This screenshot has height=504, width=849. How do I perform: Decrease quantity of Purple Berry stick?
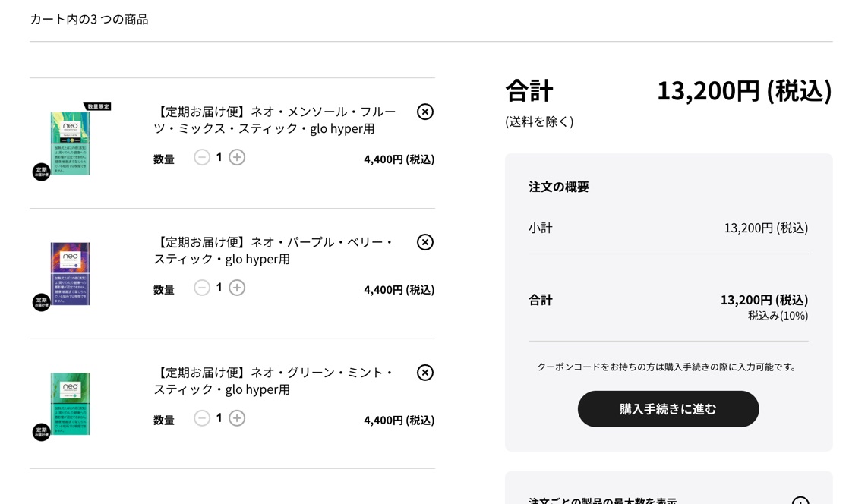click(202, 288)
